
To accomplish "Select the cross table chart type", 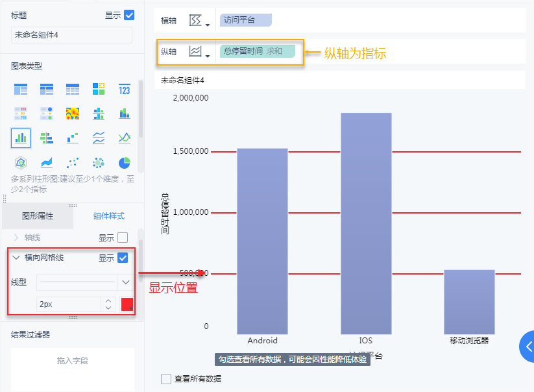I will click(x=47, y=89).
